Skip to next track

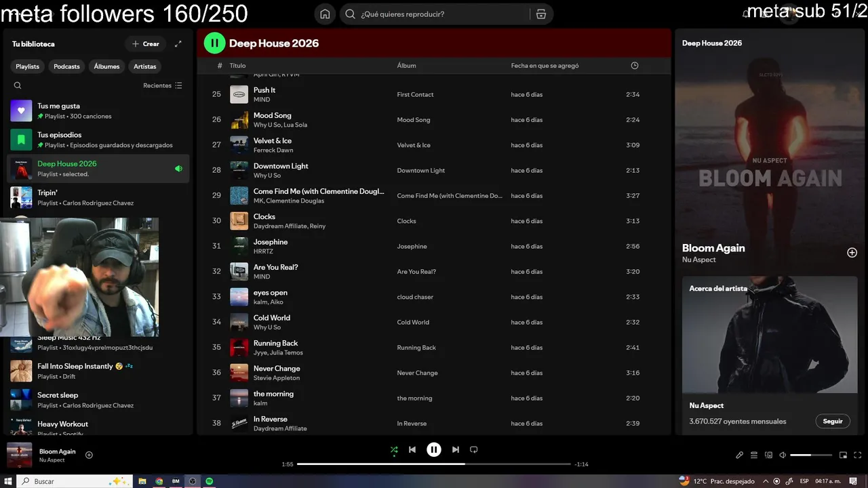[x=456, y=449]
